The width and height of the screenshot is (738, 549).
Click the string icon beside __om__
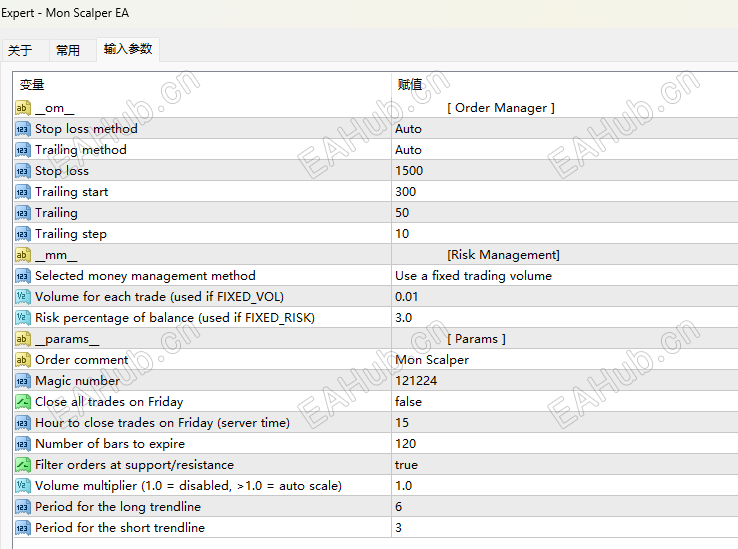[23, 108]
